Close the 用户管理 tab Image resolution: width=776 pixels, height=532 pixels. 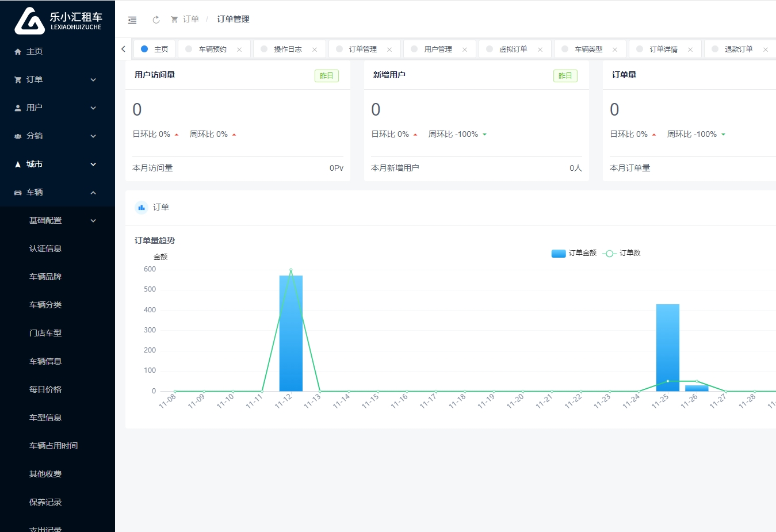click(x=465, y=49)
